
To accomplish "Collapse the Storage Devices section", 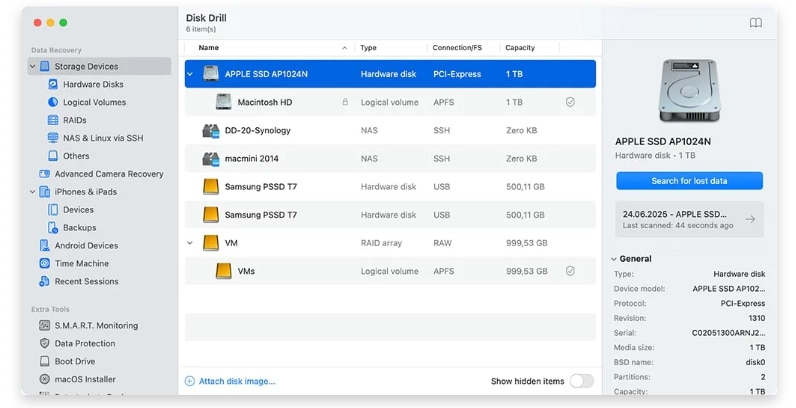I will click(x=32, y=66).
